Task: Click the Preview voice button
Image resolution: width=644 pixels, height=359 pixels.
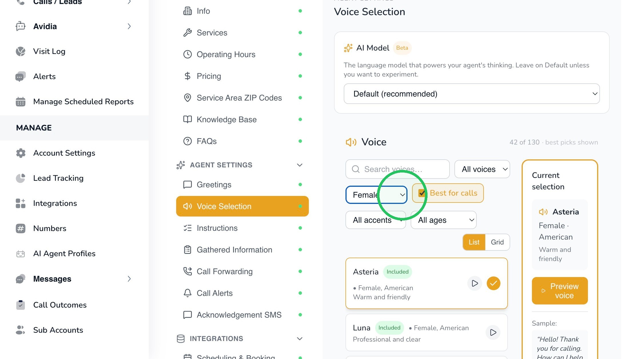Action: (560, 291)
